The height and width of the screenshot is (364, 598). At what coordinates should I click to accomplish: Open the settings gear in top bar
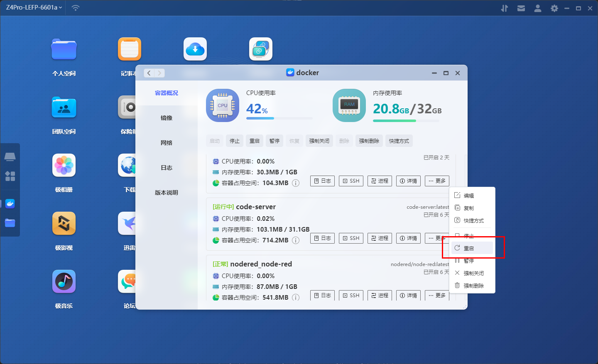pos(554,8)
